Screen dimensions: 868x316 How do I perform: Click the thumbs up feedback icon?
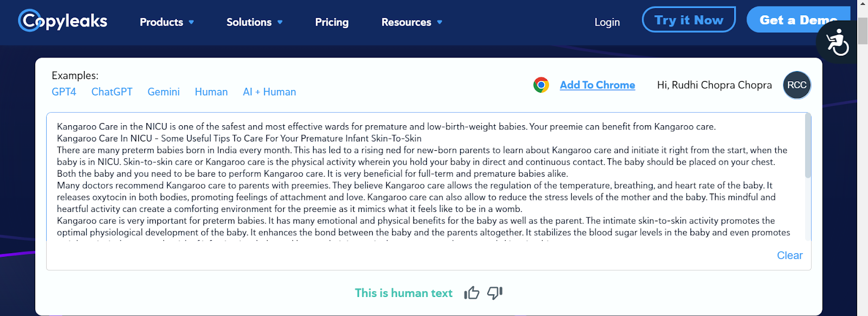[x=472, y=293]
